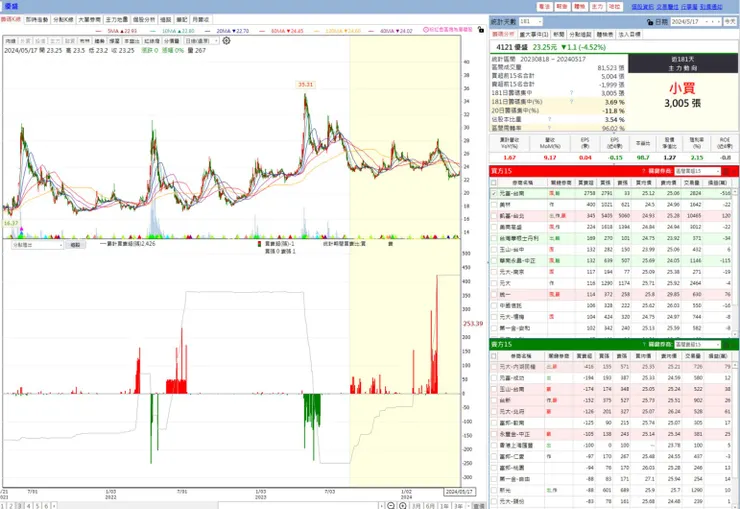This screenshot has height=509, width=740.
Task: Click help icon beside 181日籌碼集中 row
Action: click(x=571, y=93)
